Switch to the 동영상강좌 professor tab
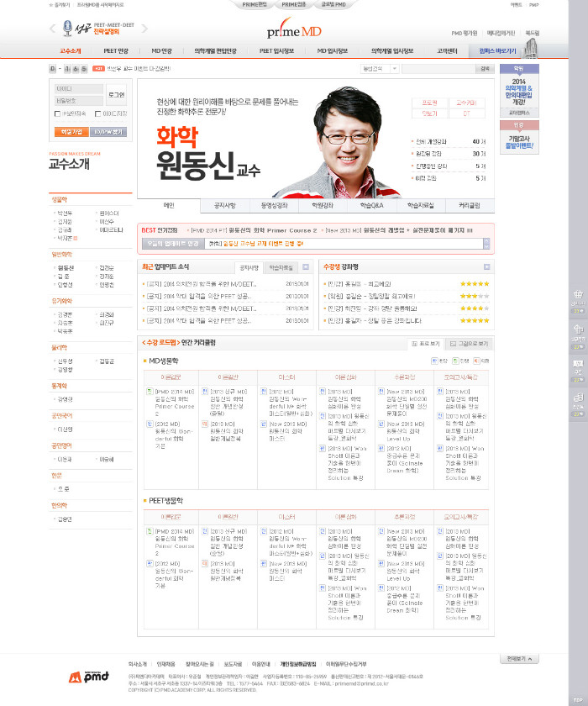 (x=274, y=205)
